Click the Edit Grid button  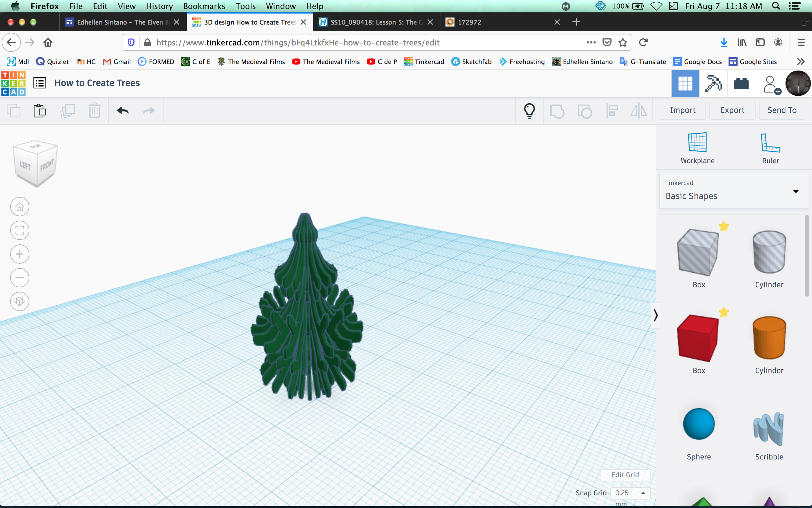click(x=625, y=475)
